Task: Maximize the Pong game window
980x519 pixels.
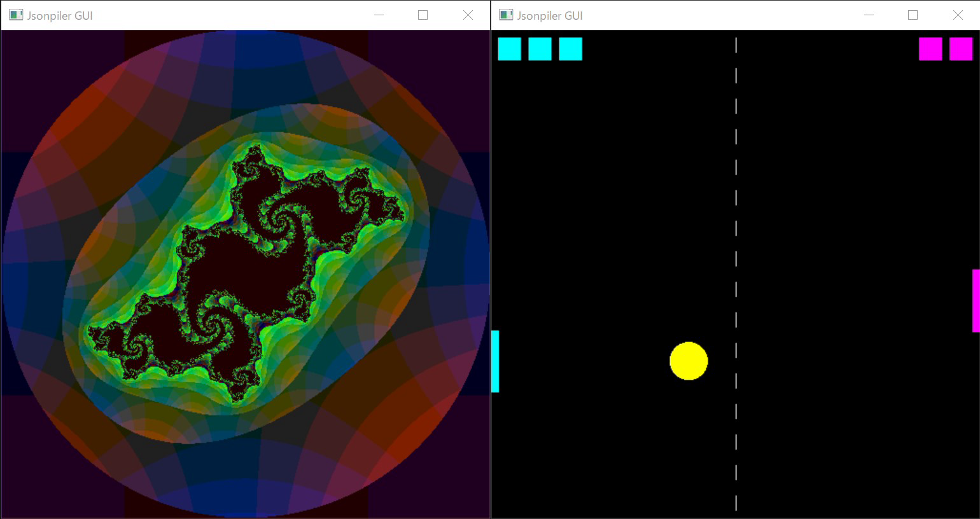Action: point(913,15)
